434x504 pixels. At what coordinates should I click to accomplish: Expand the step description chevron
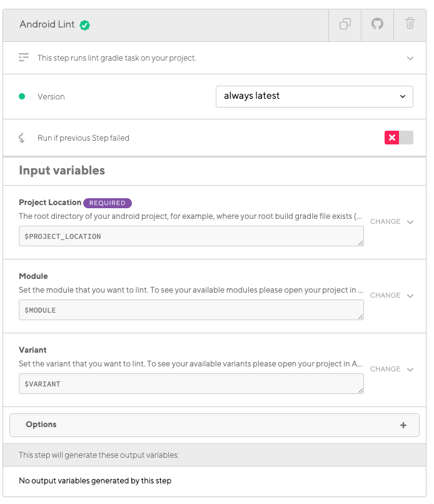(x=410, y=58)
